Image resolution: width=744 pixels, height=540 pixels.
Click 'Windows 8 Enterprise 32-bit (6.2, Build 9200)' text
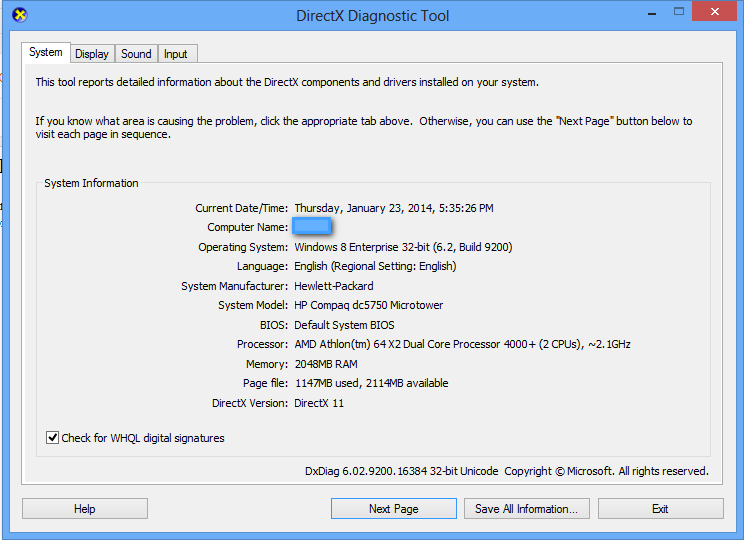click(x=403, y=247)
